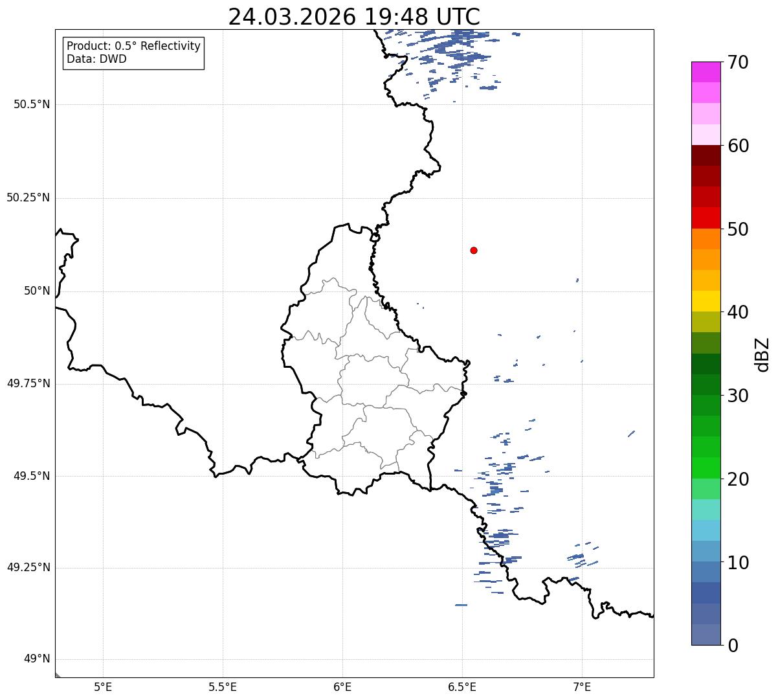Click the colorbar tick label 70
The image size is (778, 700).
[738, 62]
